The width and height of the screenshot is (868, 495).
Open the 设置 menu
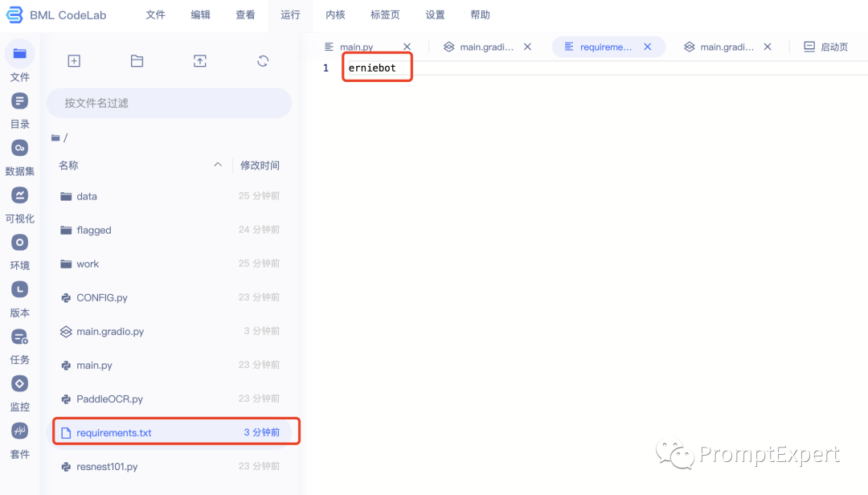point(435,15)
